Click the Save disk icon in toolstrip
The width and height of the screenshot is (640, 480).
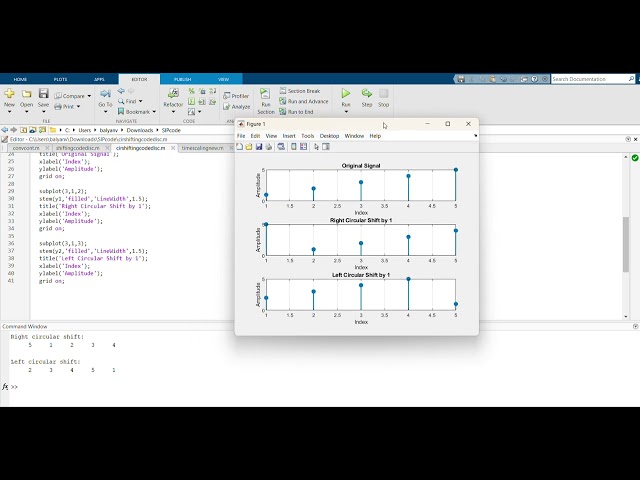(43, 93)
